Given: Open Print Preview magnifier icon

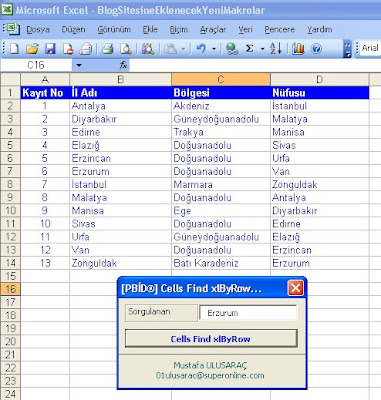Looking at the screenshot, I should click(x=126, y=49).
